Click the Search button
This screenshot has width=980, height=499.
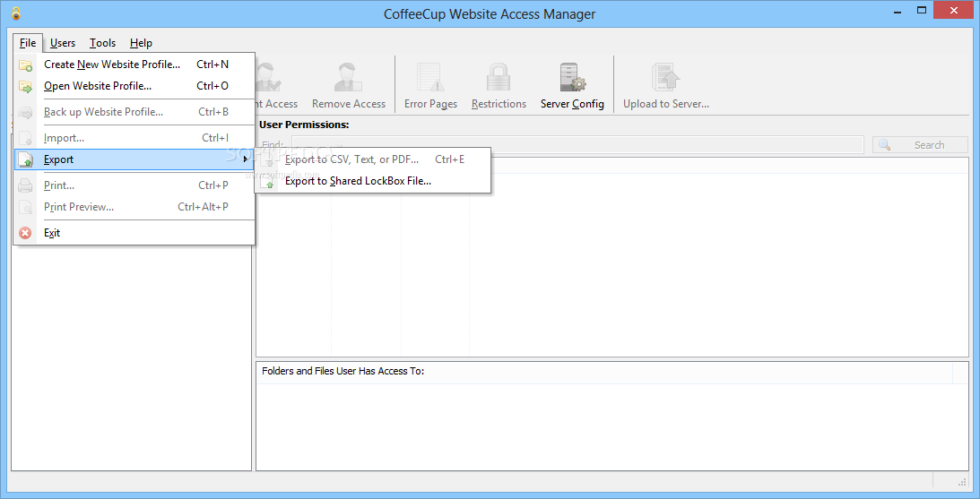(920, 145)
